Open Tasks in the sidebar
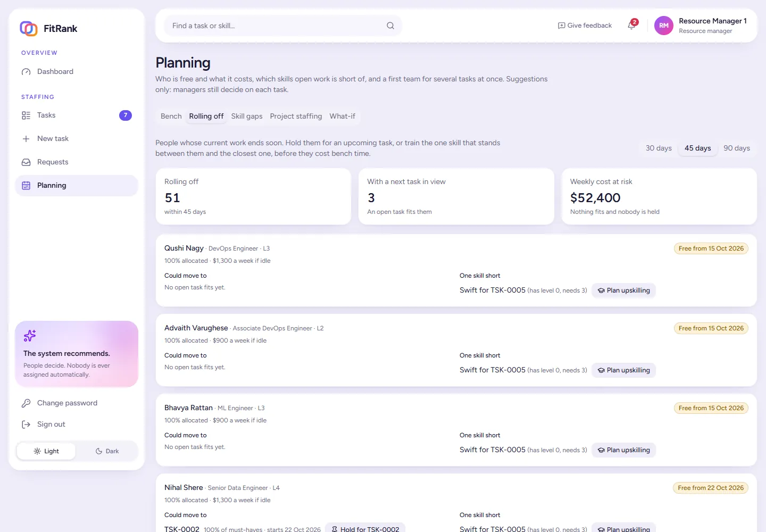The image size is (766, 532). click(77, 115)
